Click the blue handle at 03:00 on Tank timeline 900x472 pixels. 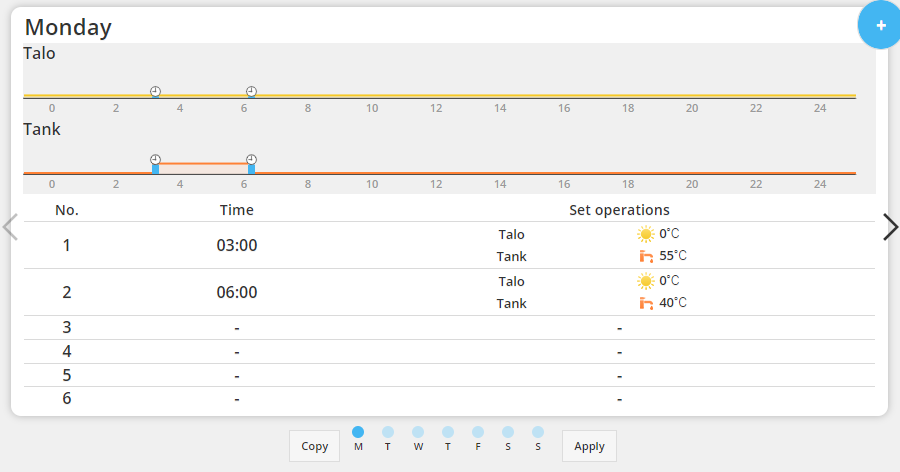click(156, 169)
